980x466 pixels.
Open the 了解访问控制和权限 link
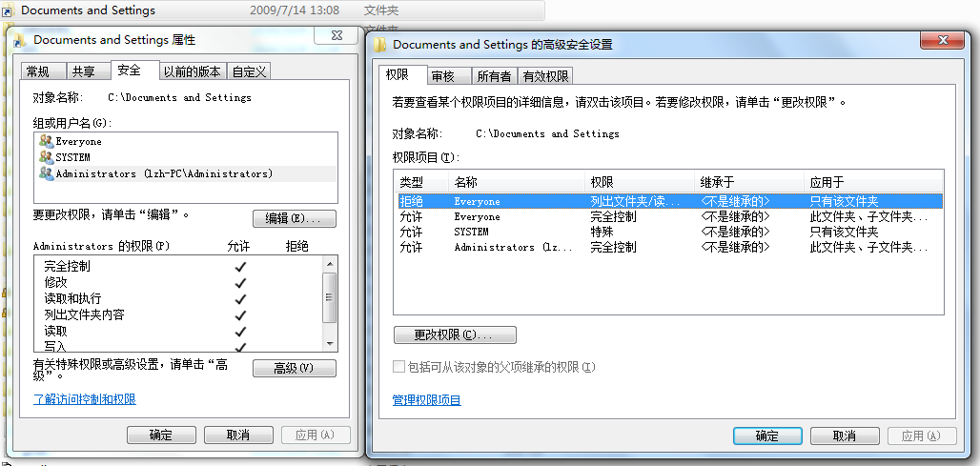[x=85, y=399]
